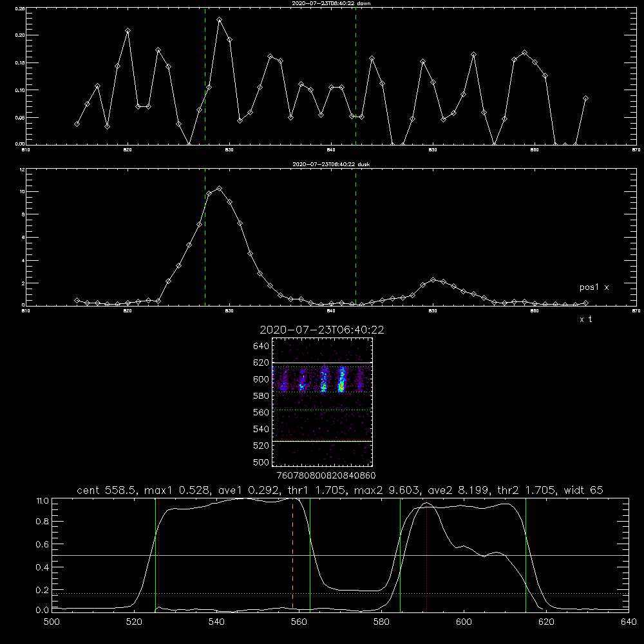Click the dusk plot title text

pos(331,164)
